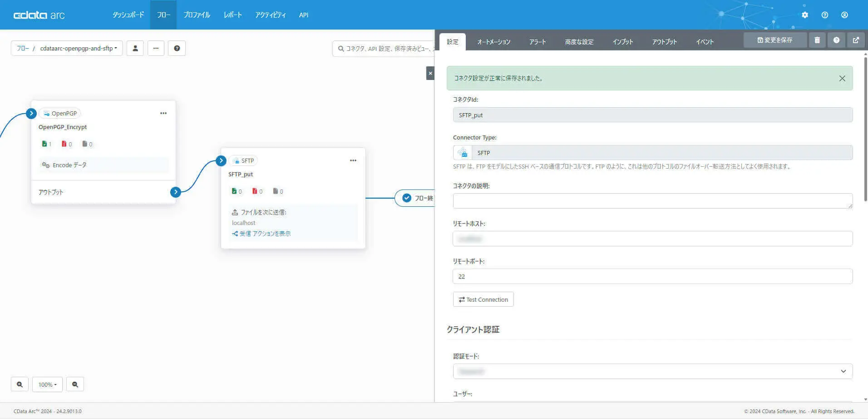The image size is (868, 419).
Task: Click the settings panel vertical scrollbar
Action: point(865,130)
